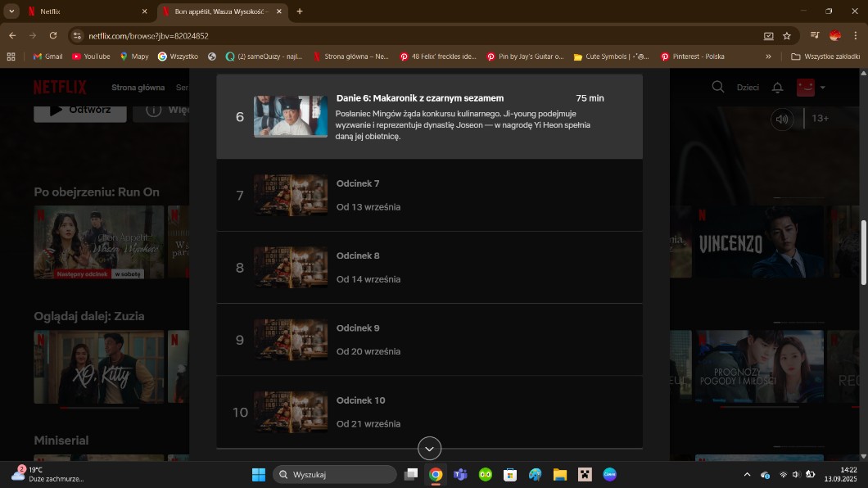The image size is (868, 488).
Task: Click the Duolingo icon in the taskbar
Action: [486, 474]
